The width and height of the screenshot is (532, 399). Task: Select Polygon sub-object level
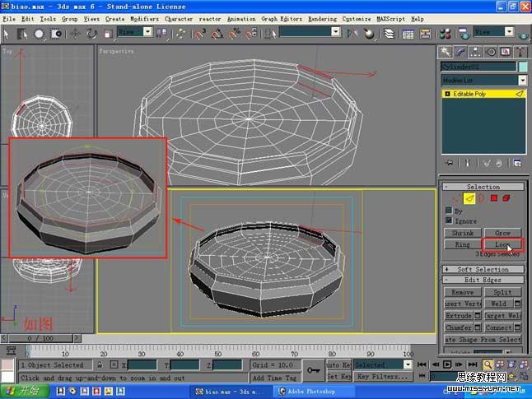pos(494,198)
